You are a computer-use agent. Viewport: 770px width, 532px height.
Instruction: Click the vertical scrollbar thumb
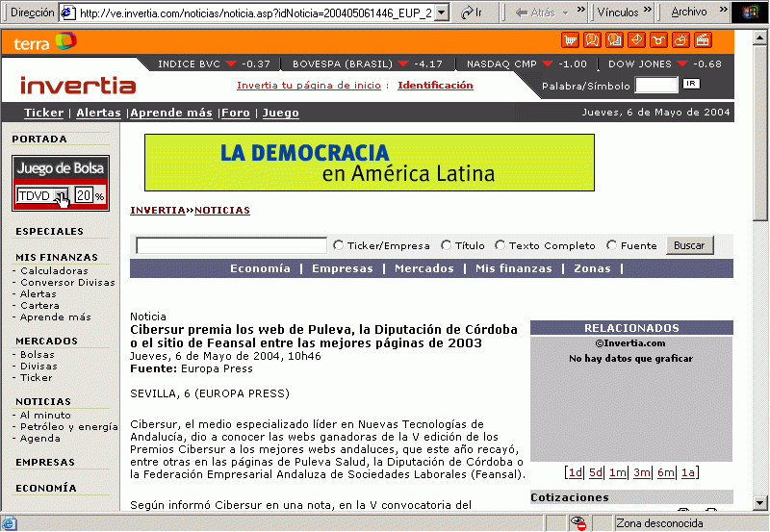[760, 133]
